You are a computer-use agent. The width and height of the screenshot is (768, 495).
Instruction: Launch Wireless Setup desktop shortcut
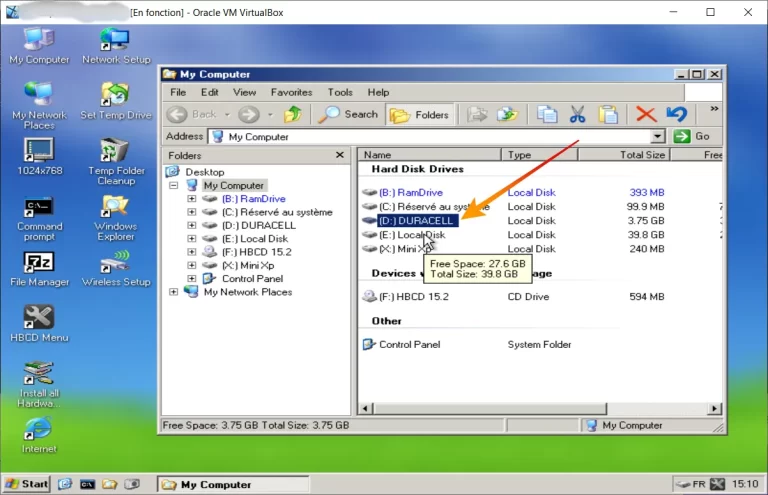(116, 269)
